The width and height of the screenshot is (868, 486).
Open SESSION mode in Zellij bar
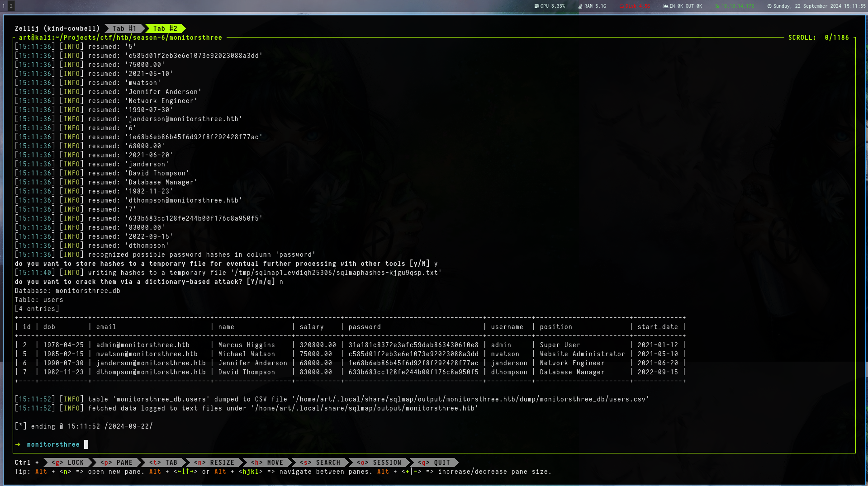pyautogui.click(x=379, y=462)
